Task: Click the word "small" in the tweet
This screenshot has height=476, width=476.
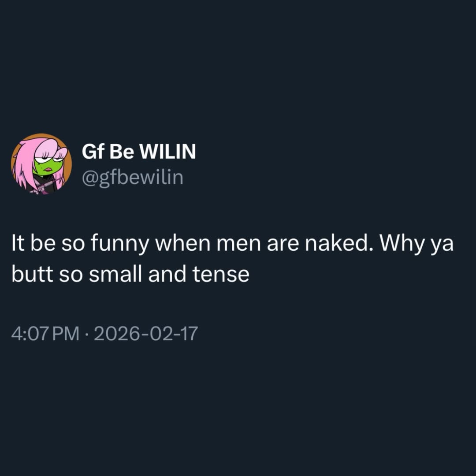Action: point(115,274)
